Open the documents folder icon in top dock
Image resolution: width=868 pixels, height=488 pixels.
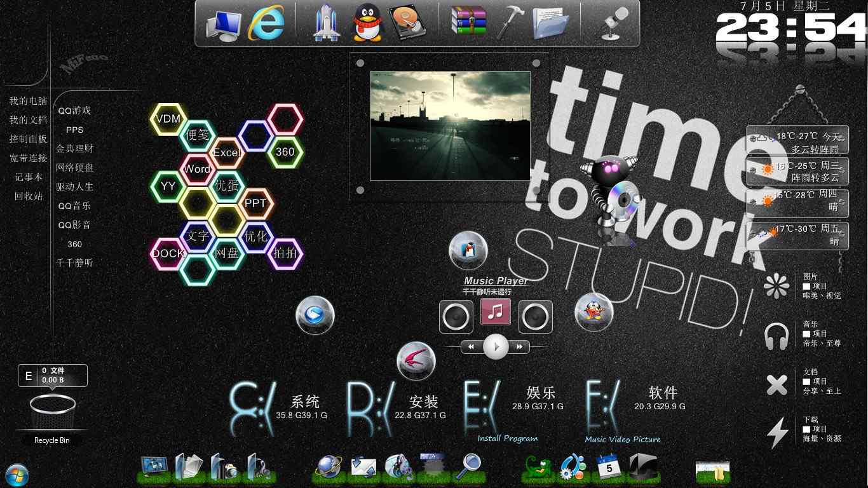[x=550, y=24]
